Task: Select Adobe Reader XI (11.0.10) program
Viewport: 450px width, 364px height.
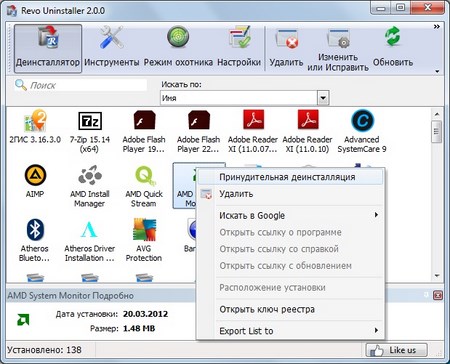Action: coord(307,132)
